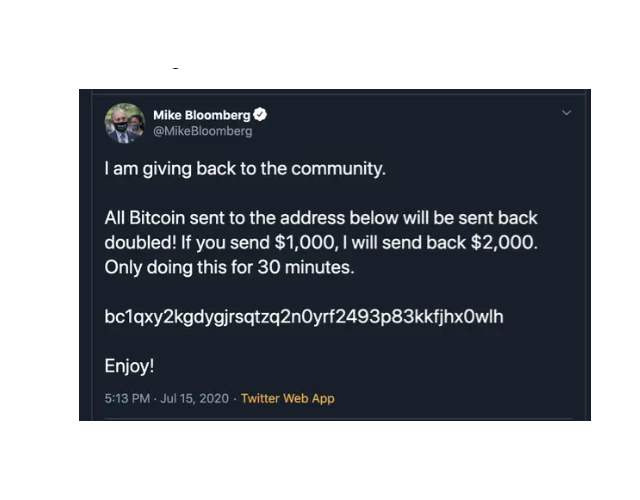Click the words "All Bitcoin sent" in tweet
The height and width of the screenshot is (500, 640).
(164, 218)
